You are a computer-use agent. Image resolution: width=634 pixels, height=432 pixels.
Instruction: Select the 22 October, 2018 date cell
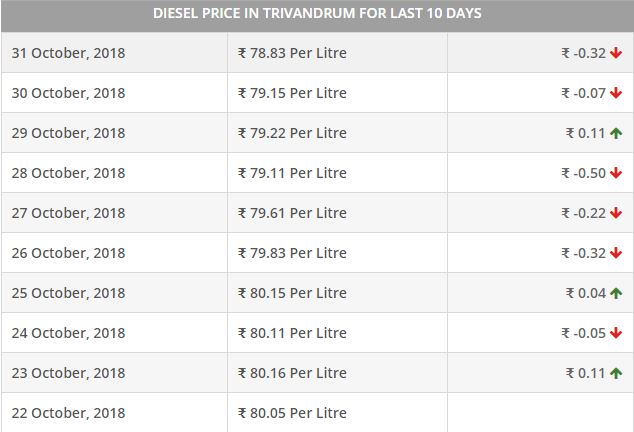[68, 413]
